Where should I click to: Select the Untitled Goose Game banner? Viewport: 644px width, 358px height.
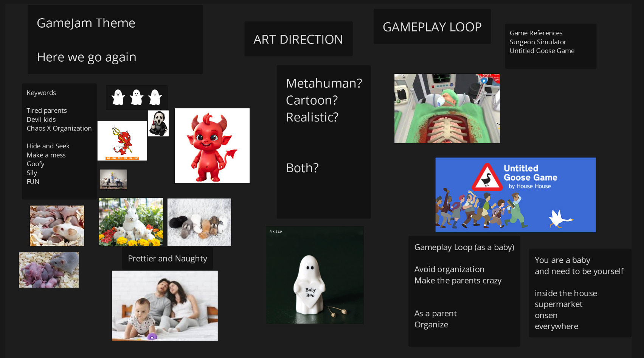pos(515,195)
